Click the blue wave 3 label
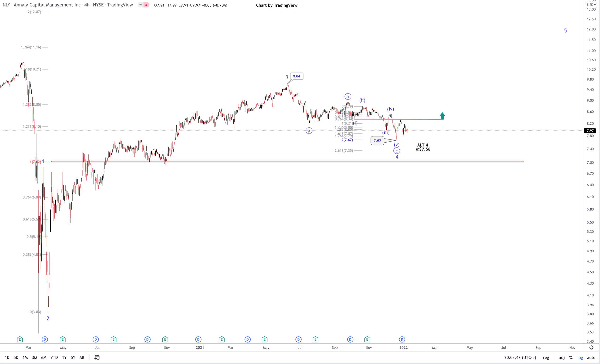Screen dimensions: 600x364 click(x=287, y=77)
